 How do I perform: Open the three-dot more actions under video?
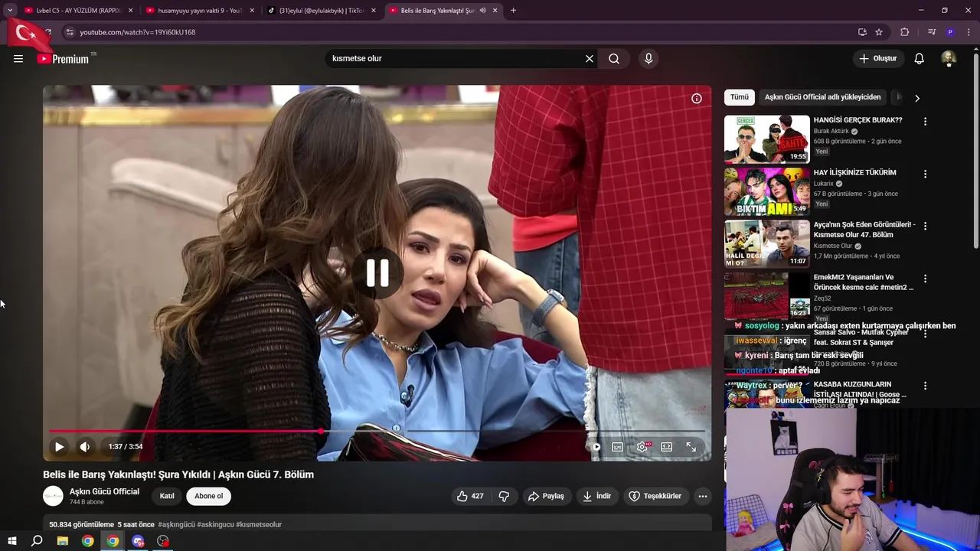point(703,496)
